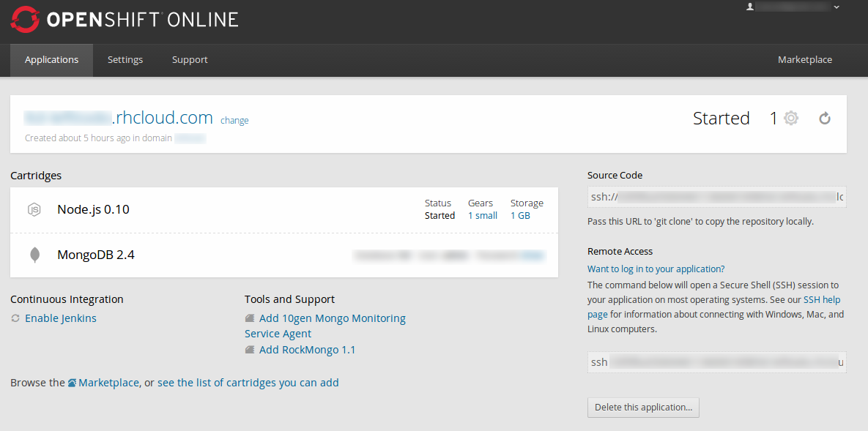Click the MongoDB leaf icon
The height and width of the screenshot is (431, 868).
[x=34, y=255]
